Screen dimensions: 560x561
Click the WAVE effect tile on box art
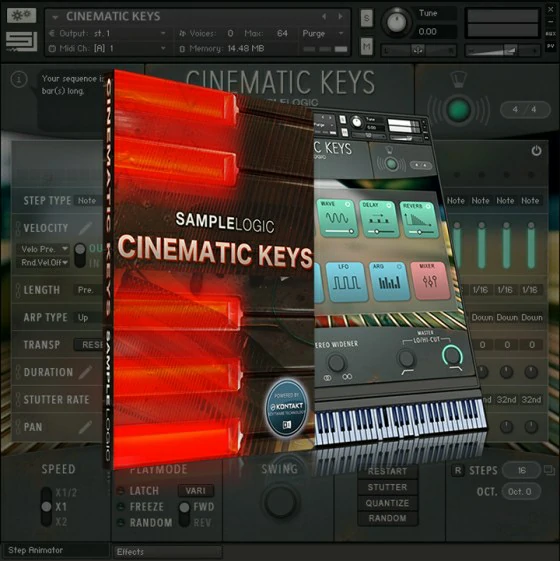coord(336,218)
